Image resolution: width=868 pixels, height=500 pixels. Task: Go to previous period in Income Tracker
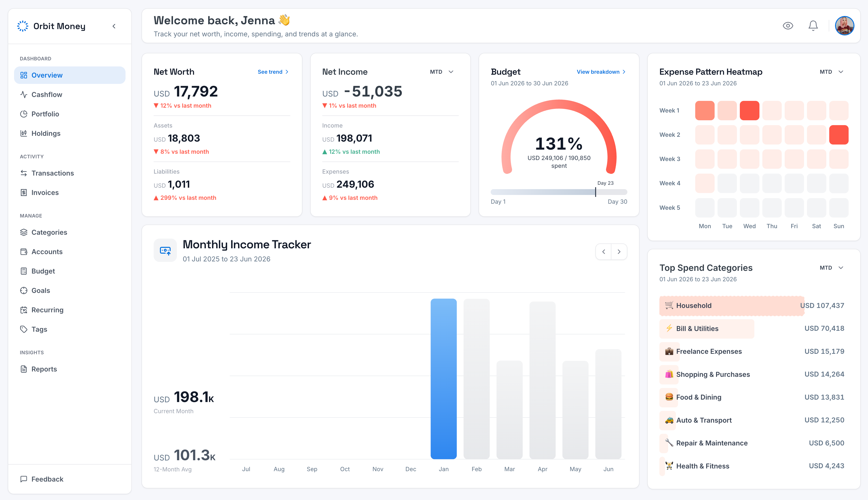click(603, 252)
